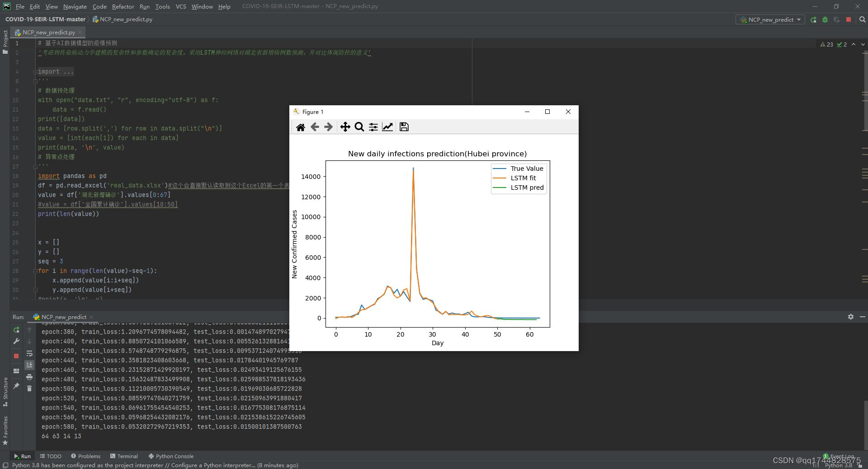Open Configure subplots in Figure 1

point(373,127)
